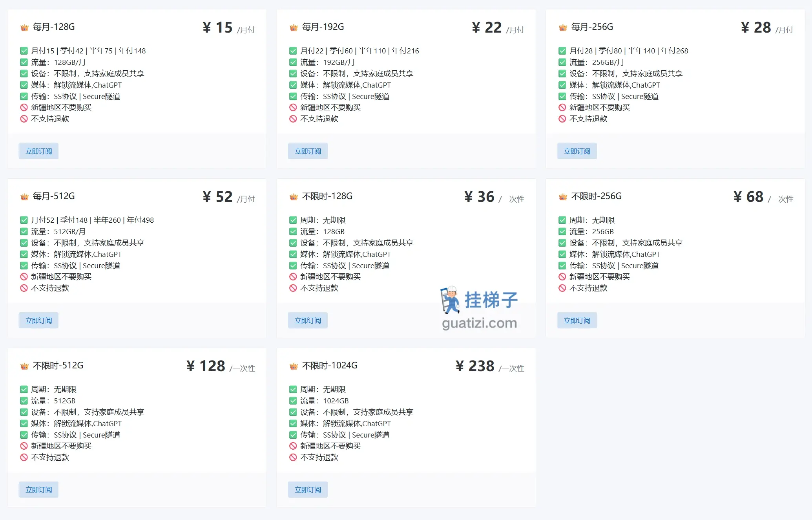Select the 每月-192G plan heading
Screen dimensions: 812x520
coord(323,27)
